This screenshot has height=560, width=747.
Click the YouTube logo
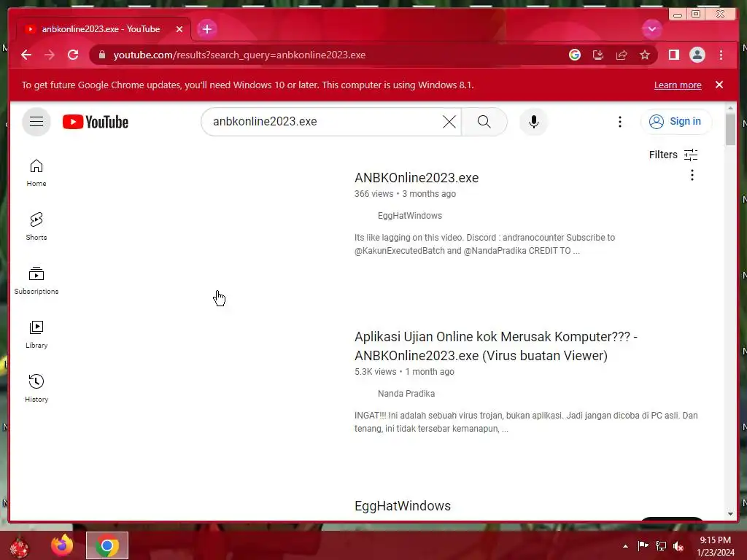(x=96, y=122)
